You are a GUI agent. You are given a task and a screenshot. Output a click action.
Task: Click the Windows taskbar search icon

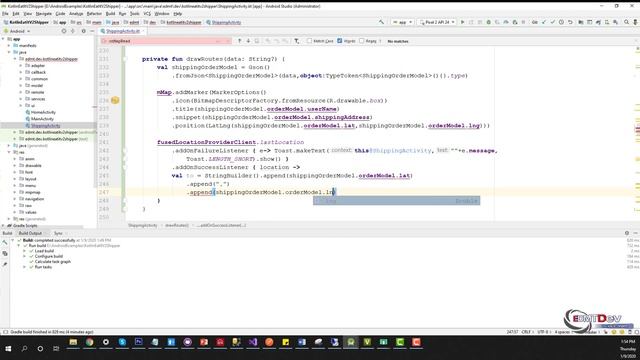[x=24, y=349]
